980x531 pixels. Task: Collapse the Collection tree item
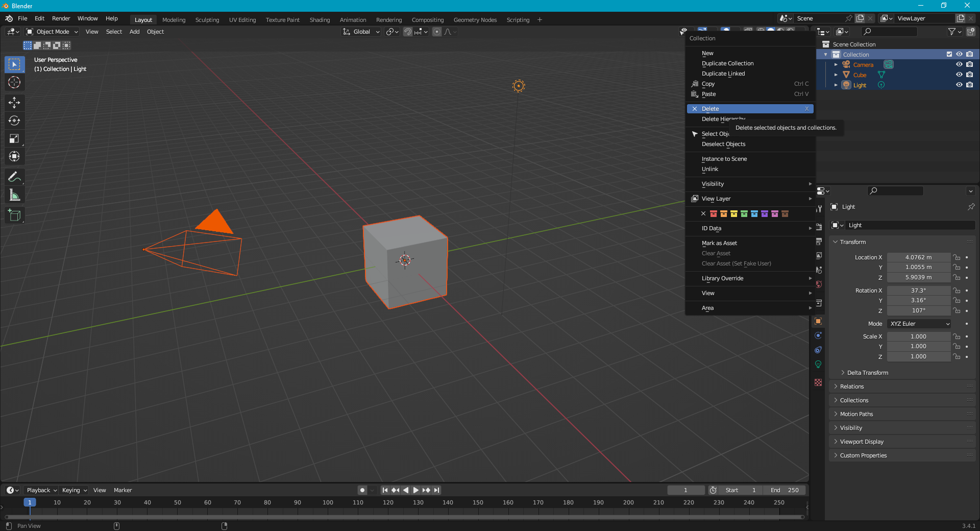click(x=826, y=55)
